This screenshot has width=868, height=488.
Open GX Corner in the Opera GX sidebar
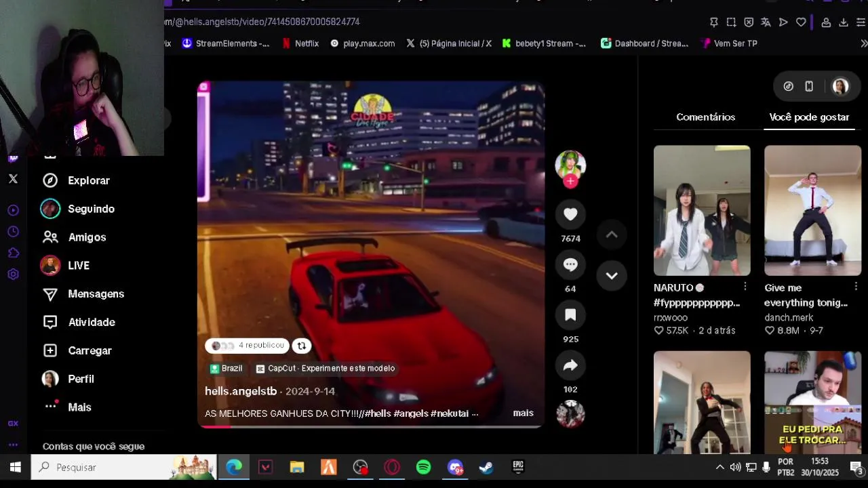[13, 424]
